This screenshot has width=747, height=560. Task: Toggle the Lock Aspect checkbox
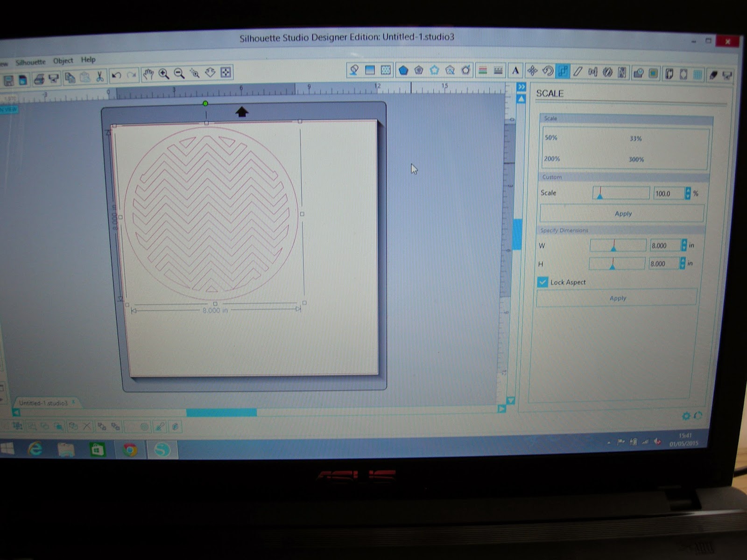tap(542, 282)
